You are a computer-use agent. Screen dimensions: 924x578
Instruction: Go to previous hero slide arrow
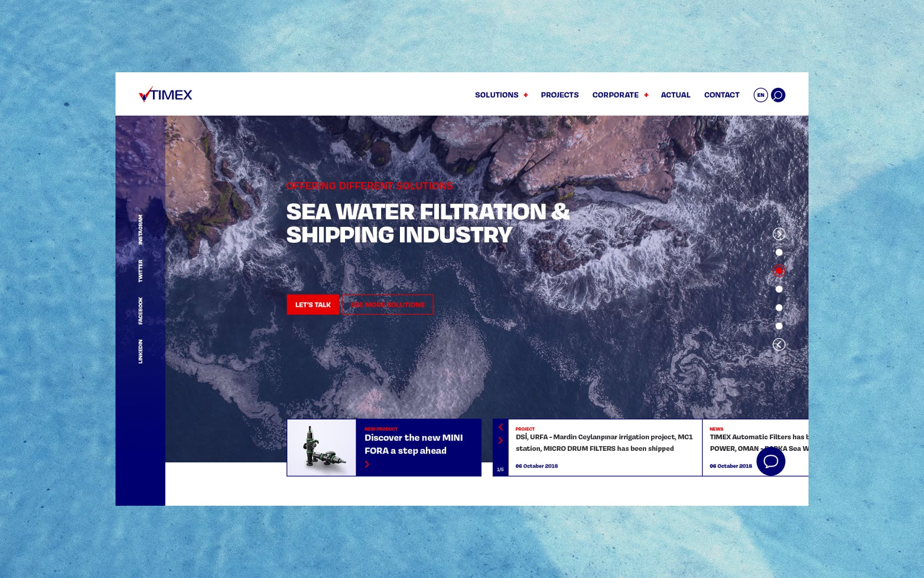tap(779, 344)
